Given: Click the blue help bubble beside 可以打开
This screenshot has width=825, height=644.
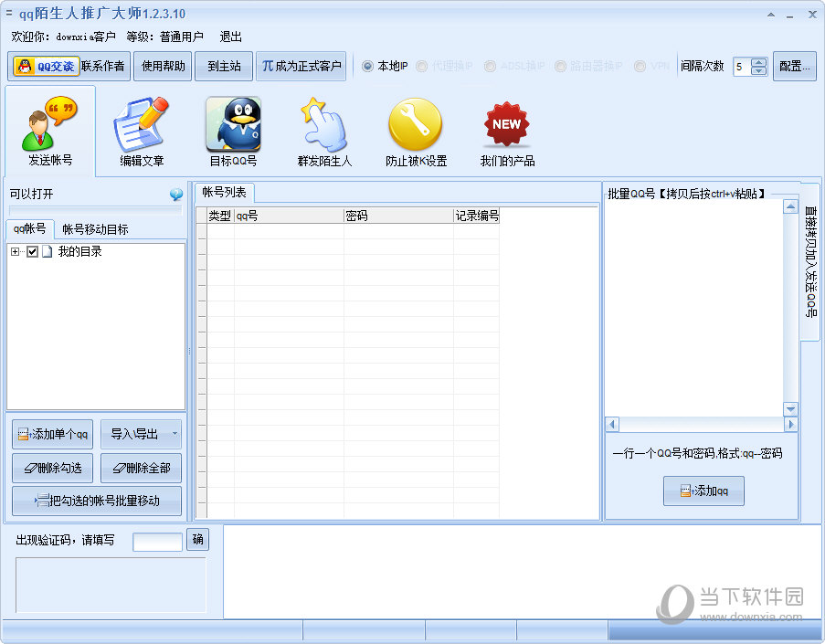Looking at the screenshot, I should coord(176,195).
